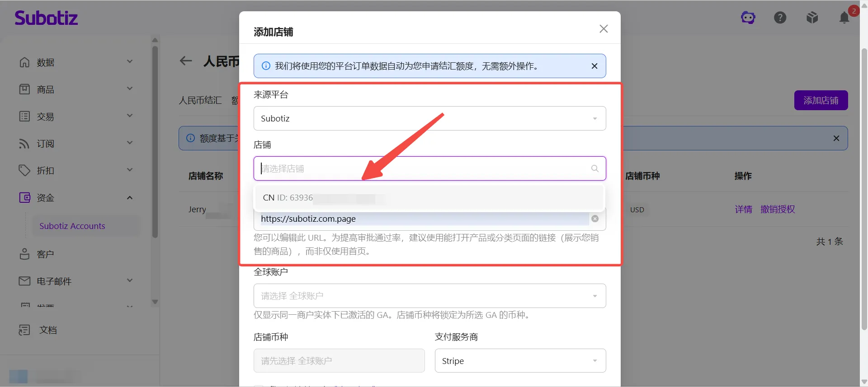Click the 添加店铺 purple button

[821, 100]
